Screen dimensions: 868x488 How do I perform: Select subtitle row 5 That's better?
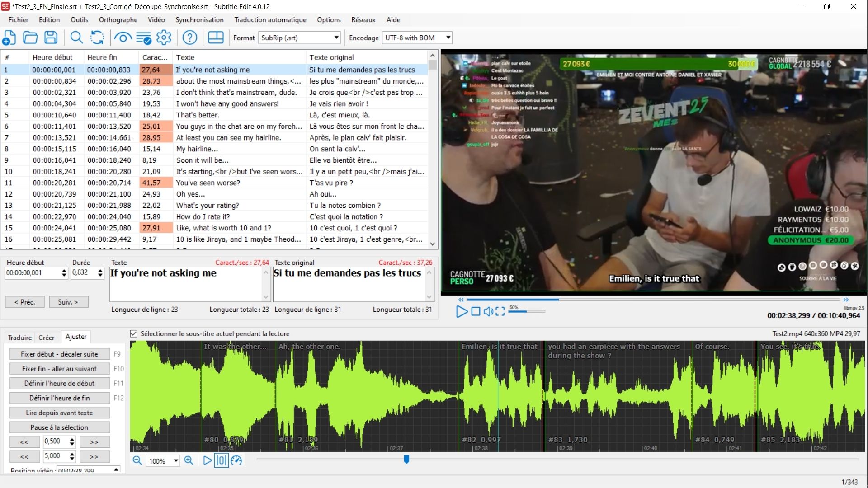tap(198, 115)
